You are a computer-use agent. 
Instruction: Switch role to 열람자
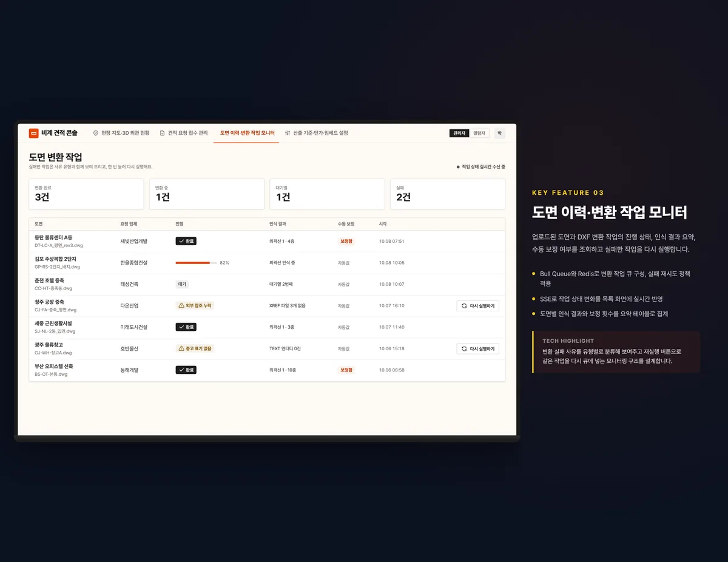point(479,133)
